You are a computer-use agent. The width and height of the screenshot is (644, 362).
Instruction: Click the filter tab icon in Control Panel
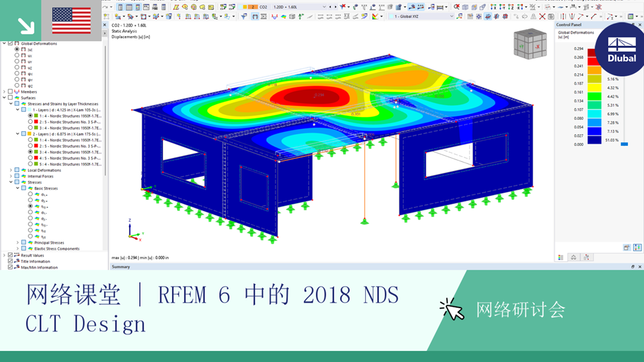(x=586, y=257)
